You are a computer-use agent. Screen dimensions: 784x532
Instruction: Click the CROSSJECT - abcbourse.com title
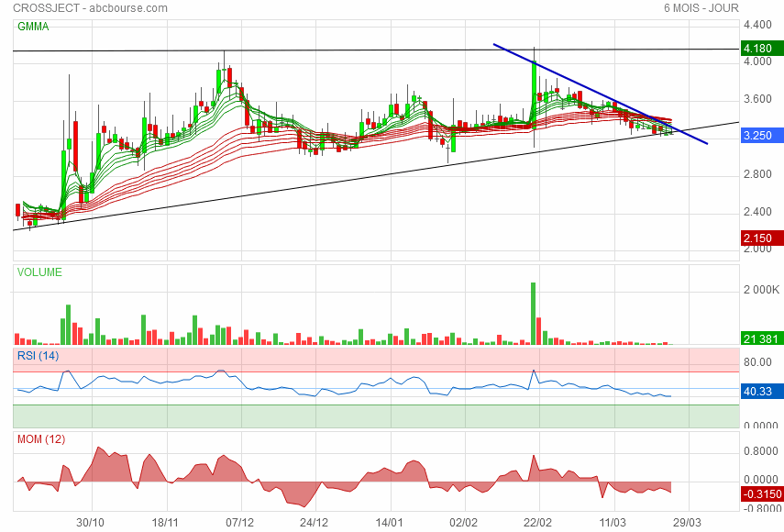[x=90, y=8]
